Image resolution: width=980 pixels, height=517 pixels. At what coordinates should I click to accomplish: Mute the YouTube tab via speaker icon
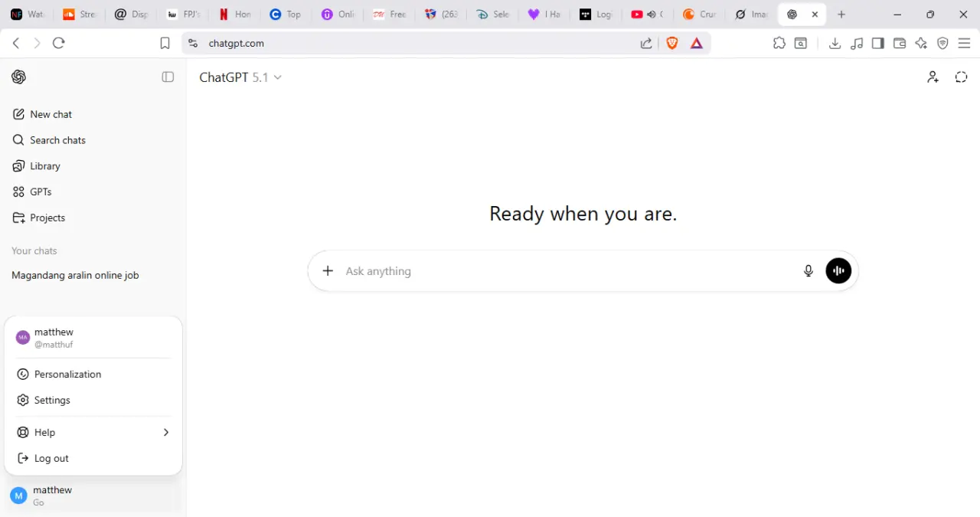(x=652, y=15)
